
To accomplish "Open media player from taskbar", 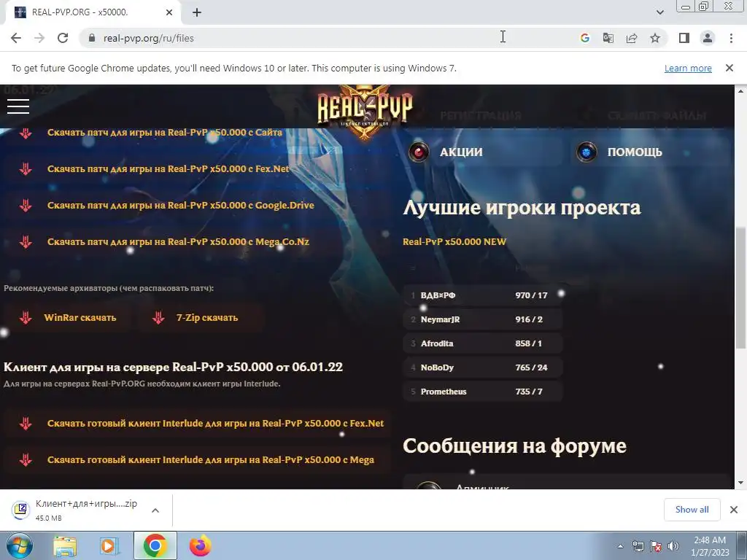I will [x=109, y=545].
